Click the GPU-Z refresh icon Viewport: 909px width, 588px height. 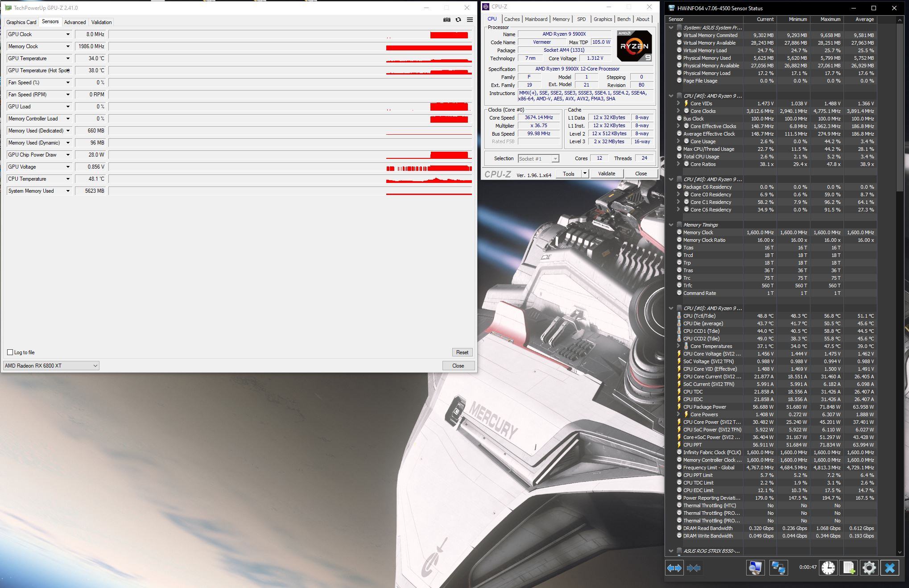click(458, 20)
